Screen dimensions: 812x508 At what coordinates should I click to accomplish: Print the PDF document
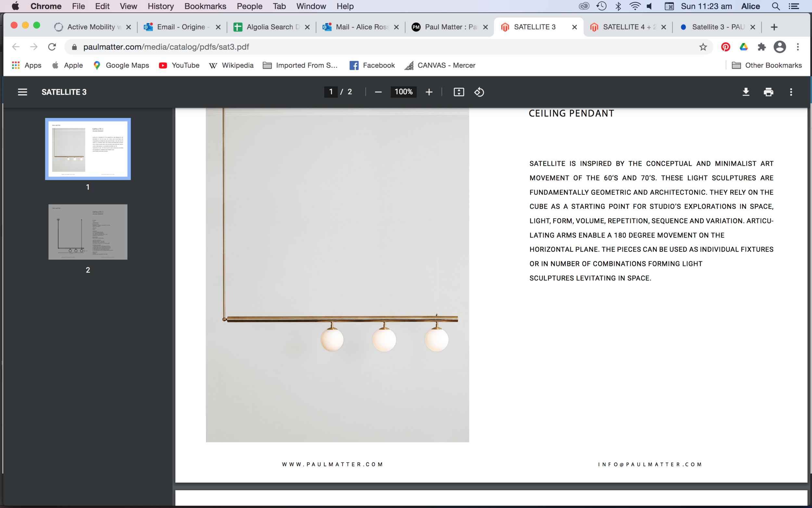coord(768,92)
